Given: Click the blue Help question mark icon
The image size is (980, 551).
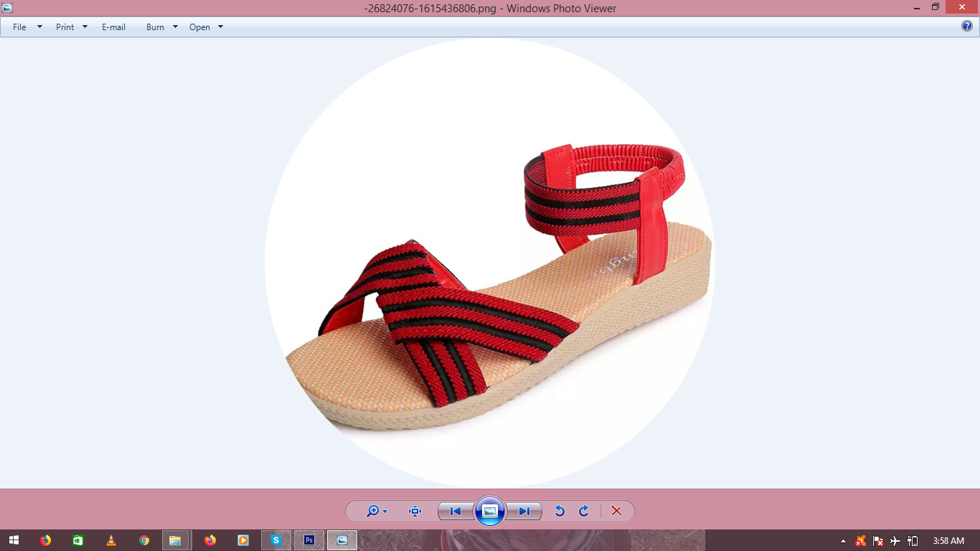Looking at the screenshot, I should [967, 27].
